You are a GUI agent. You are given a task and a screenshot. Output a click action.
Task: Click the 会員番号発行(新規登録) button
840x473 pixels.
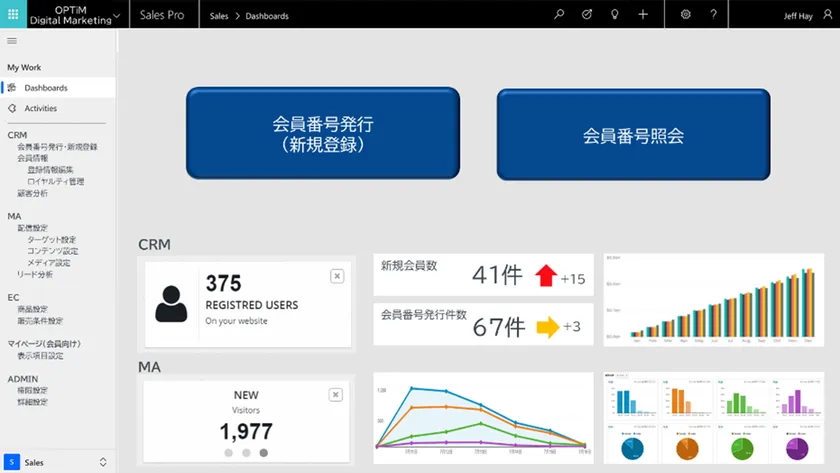pos(323,134)
